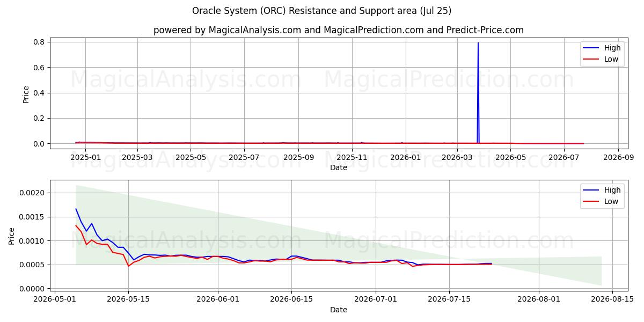The height and width of the screenshot is (322, 644).
Task: Click the '2026-03' x-axis label in the top chart
Action: pos(458,157)
